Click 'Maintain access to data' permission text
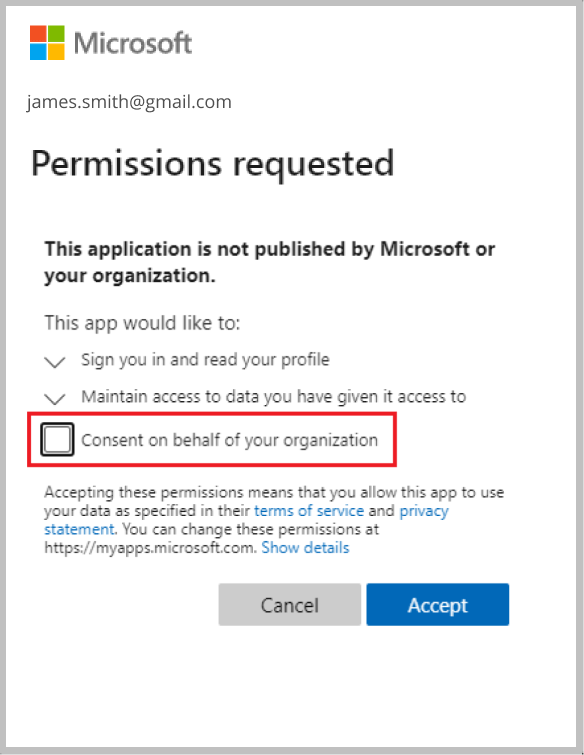The width and height of the screenshot is (584, 755). (273, 397)
